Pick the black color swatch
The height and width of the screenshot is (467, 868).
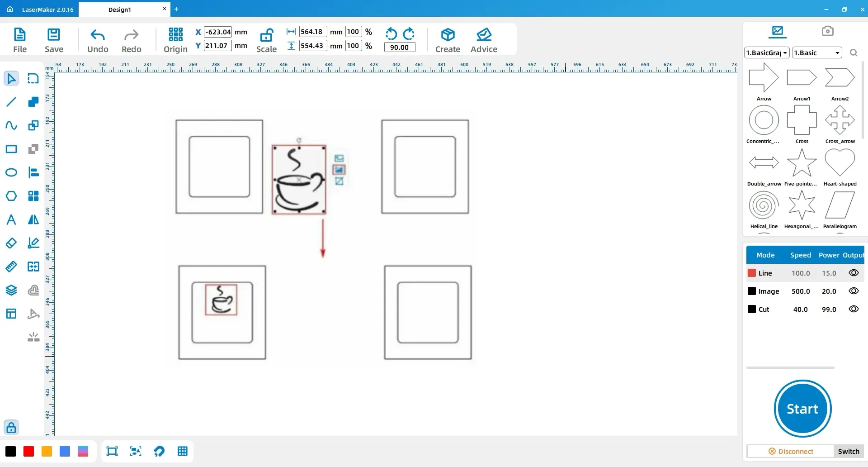(x=10, y=451)
